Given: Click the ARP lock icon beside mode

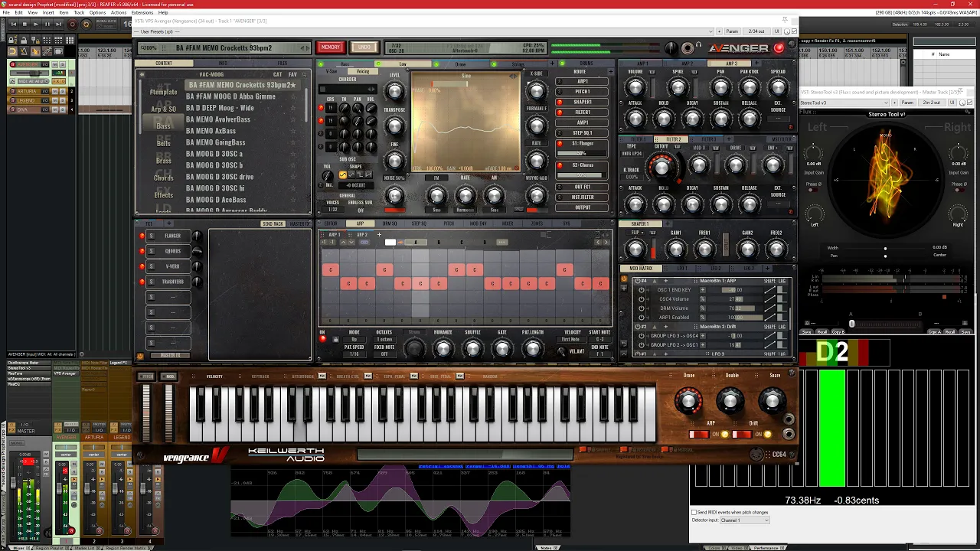Looking at the screenshot, I should 335,339.
